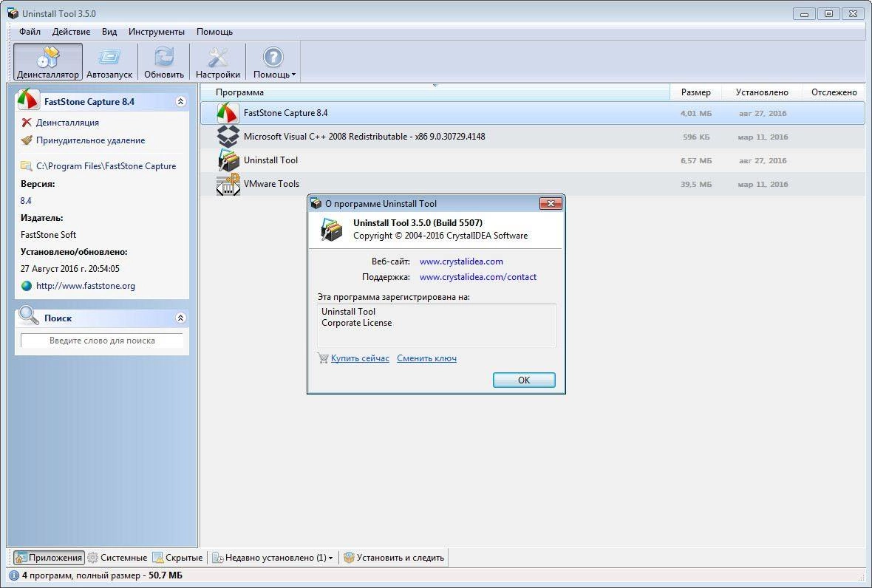
Task: Click the magnifier icon in the Поиск panel
Action: [x=28, y=315]
